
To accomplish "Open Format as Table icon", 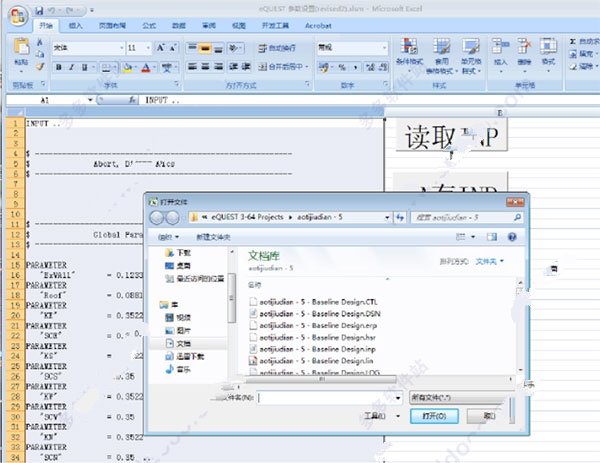I will pyautogui.click(x=442, y=46).
